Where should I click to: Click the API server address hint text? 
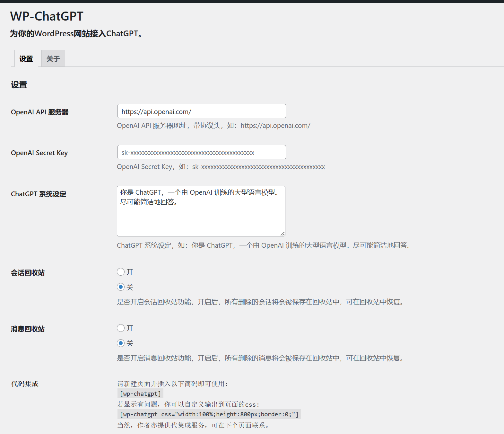pos(213,126)
